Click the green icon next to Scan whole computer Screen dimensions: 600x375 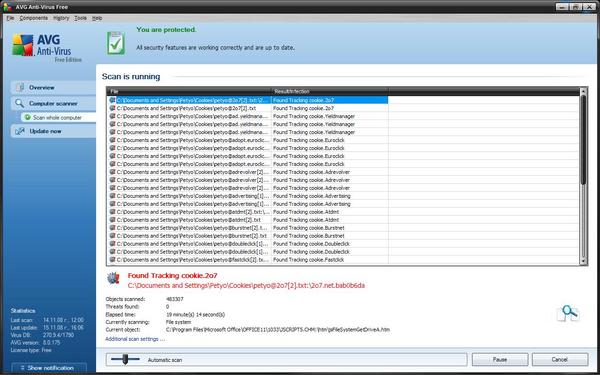[x=27, y=117]
